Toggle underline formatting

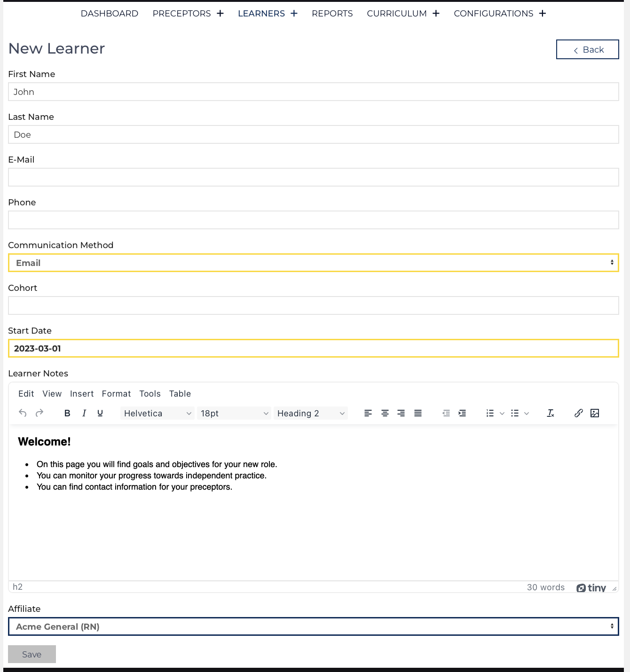100,413
